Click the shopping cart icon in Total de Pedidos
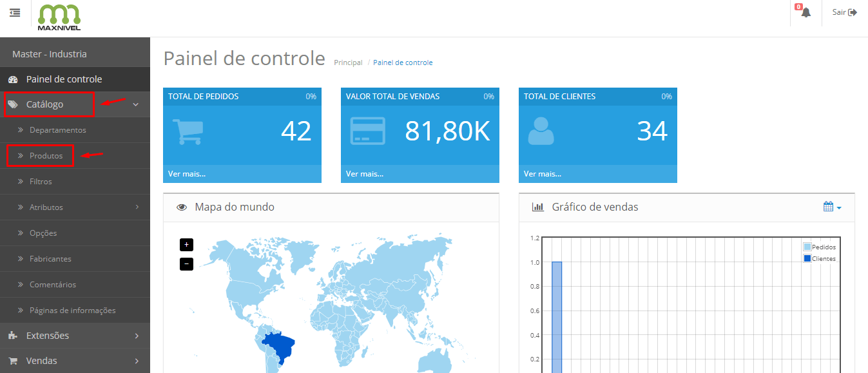 pyautogui.click(x=188, y=132)
